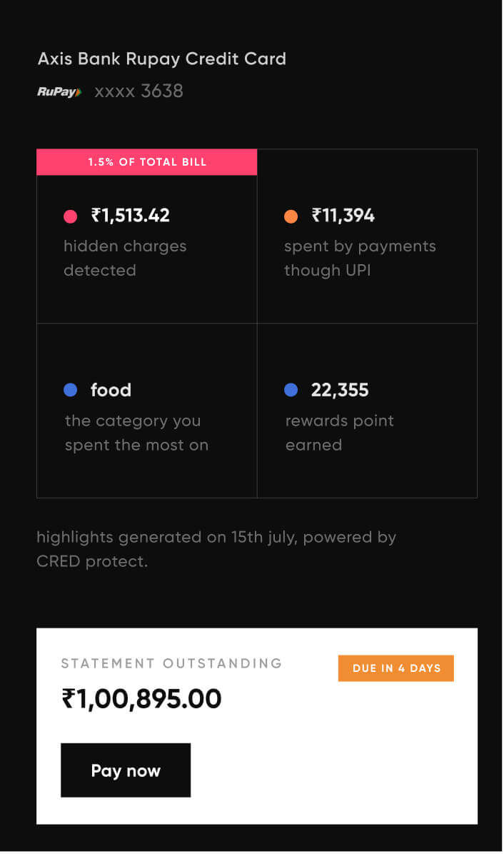Click the masked card number xxxx 3638
The image size is (504, 854).
coord(138,91)
